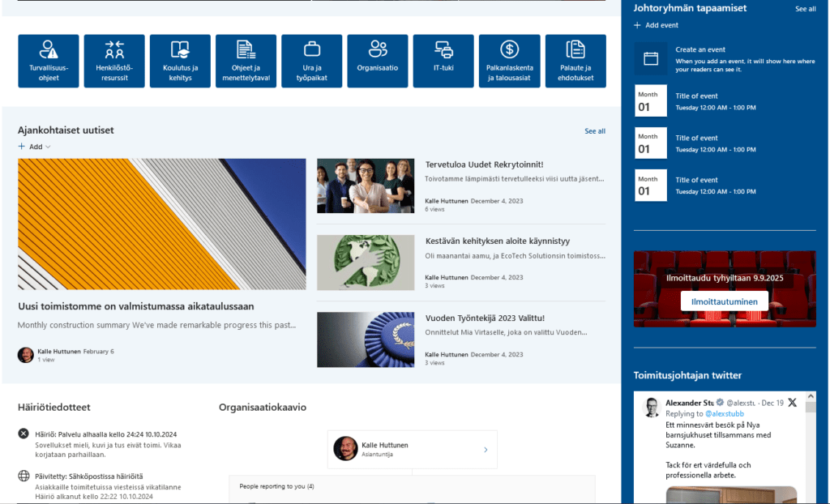The image size is (830, 504).
Task: Select the Organisaatio icon
Action: (x=378, y=61)
